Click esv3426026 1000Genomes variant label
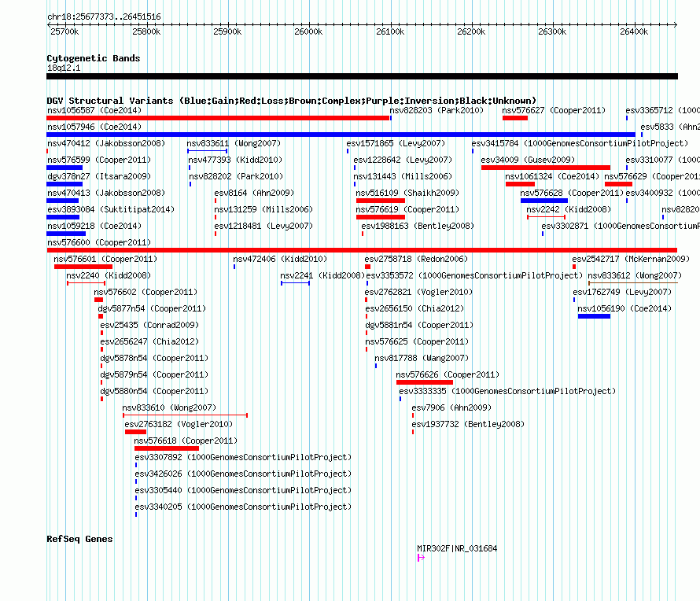The image size is (700, 601). (243, 474)
